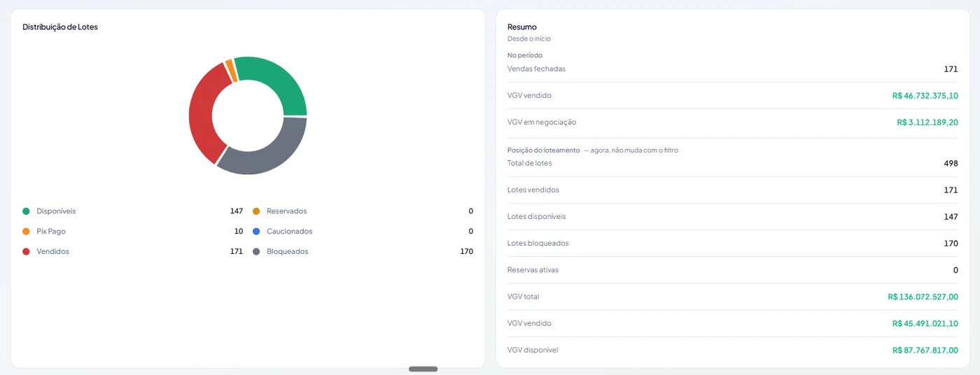Viewport: 980px width, 375px height.
Task: Click the Lotes disponíveis row label
Action: pyautogui.click(x=537, y=217)
